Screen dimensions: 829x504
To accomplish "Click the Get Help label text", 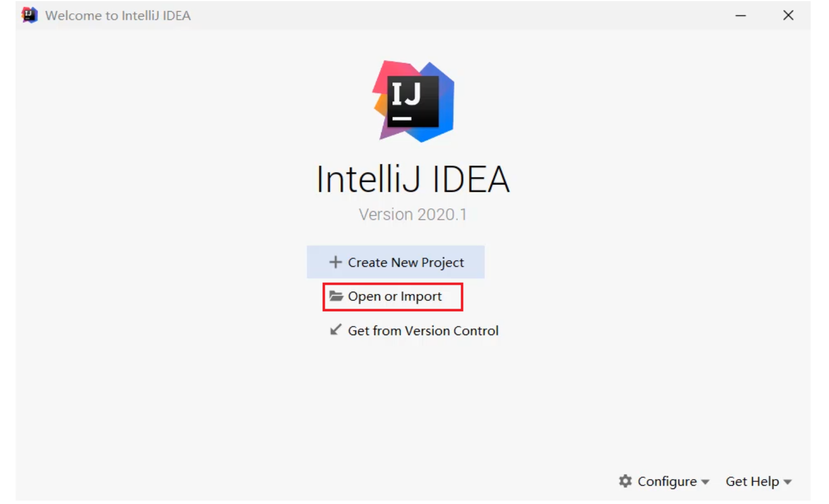I will tap(752, 481).
